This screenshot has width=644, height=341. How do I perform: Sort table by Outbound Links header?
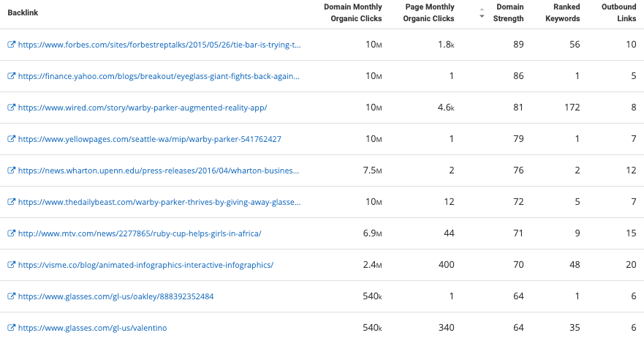pyautogui.click(x=618, y=12)
